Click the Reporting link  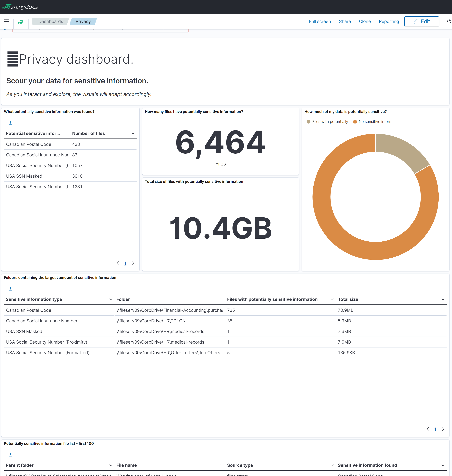(x=389, y=21)
